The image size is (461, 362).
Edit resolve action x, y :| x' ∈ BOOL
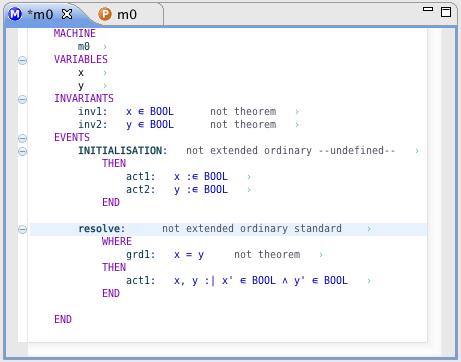click(x=261, y=281)
